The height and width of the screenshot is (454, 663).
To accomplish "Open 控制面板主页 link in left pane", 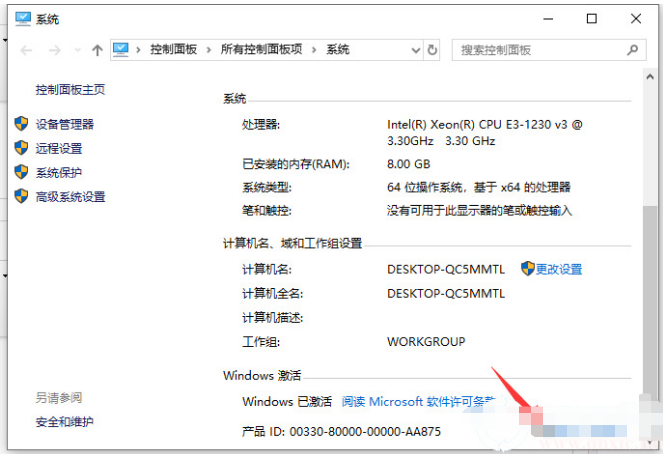I will click(70, 90).
